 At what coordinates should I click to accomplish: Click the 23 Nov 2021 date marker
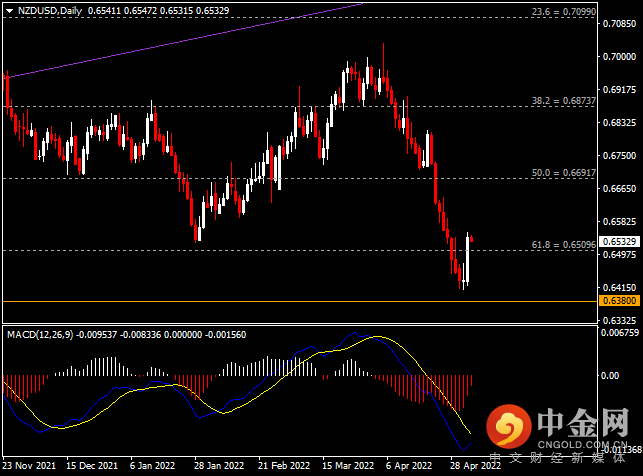pyautogui.click(x=29, y=466)
